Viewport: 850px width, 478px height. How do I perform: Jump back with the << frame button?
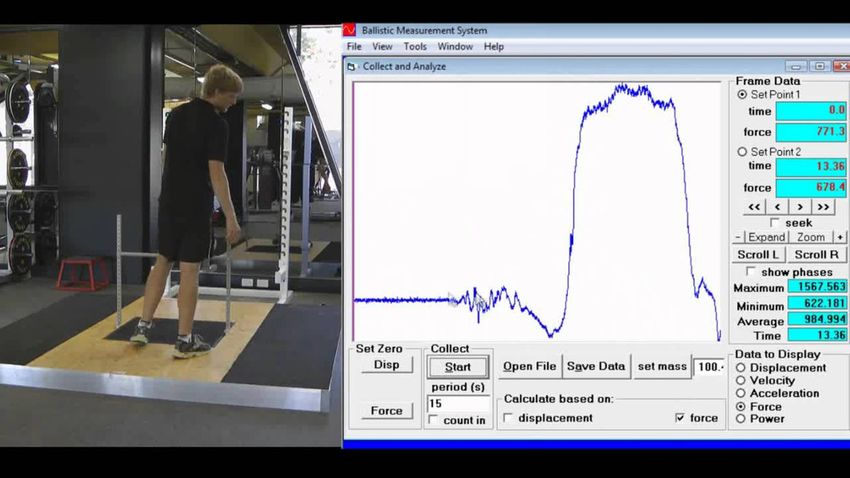pyautogui.click(x=754, y=207)
